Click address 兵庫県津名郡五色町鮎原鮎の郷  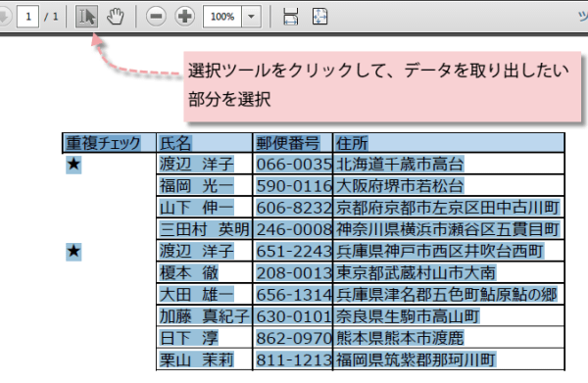[x=446, y=295]
